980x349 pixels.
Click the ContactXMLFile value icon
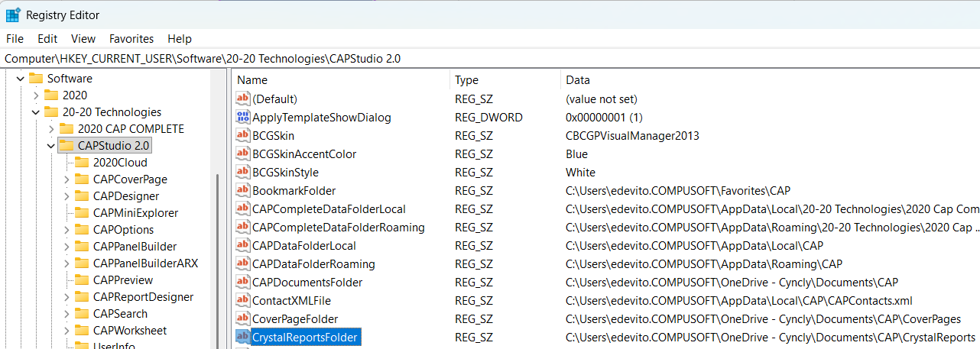click(243, 300)
